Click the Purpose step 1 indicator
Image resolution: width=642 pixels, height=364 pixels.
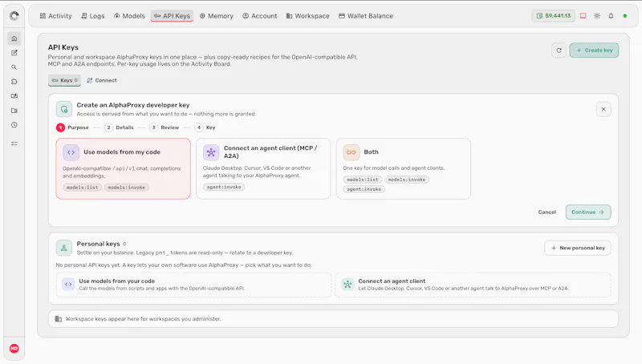(x=72, y=127)
